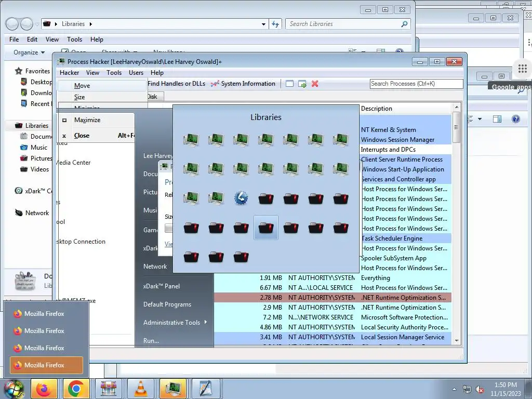Select the blue gear icon in switcher grid

click(241, 198)
